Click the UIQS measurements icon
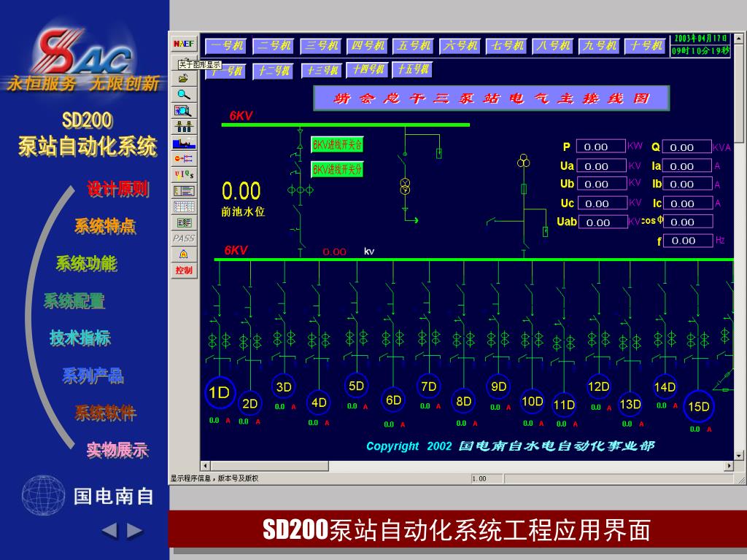The height and width of the screenshot is (560, 747). tap(184, 175)
